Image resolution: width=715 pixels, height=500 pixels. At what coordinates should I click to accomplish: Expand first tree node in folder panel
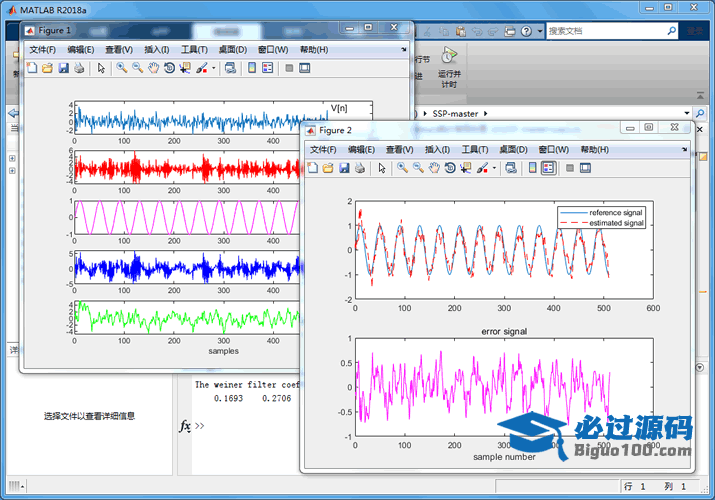[12, 158]
